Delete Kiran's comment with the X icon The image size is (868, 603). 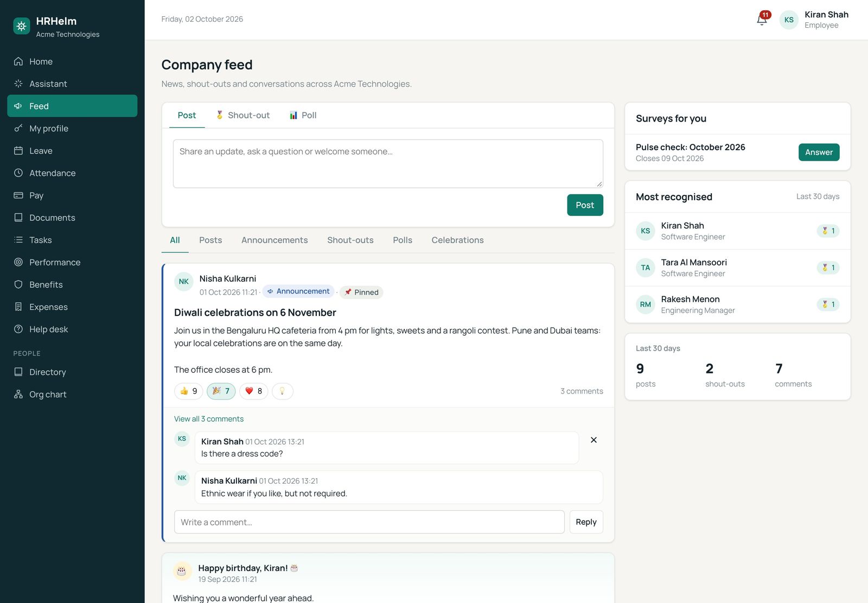tap(593, 440)
